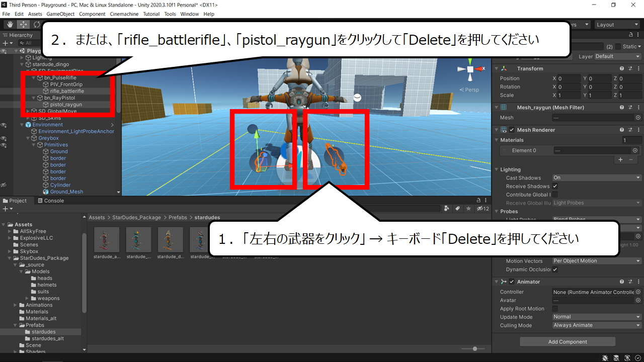
Task: Toggle the Apply Root Motion checkbox
Action: point(555,309)
